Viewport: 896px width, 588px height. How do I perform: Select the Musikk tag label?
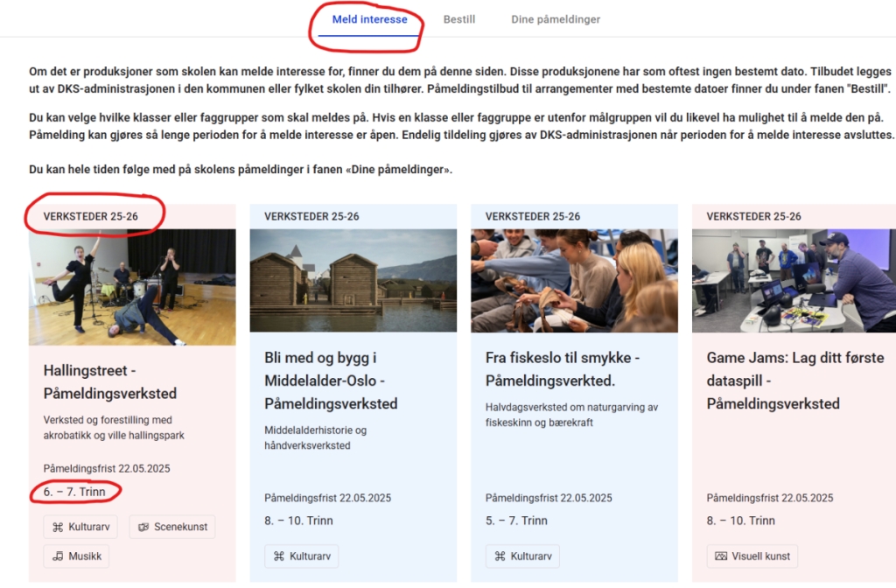coord(85,556)
